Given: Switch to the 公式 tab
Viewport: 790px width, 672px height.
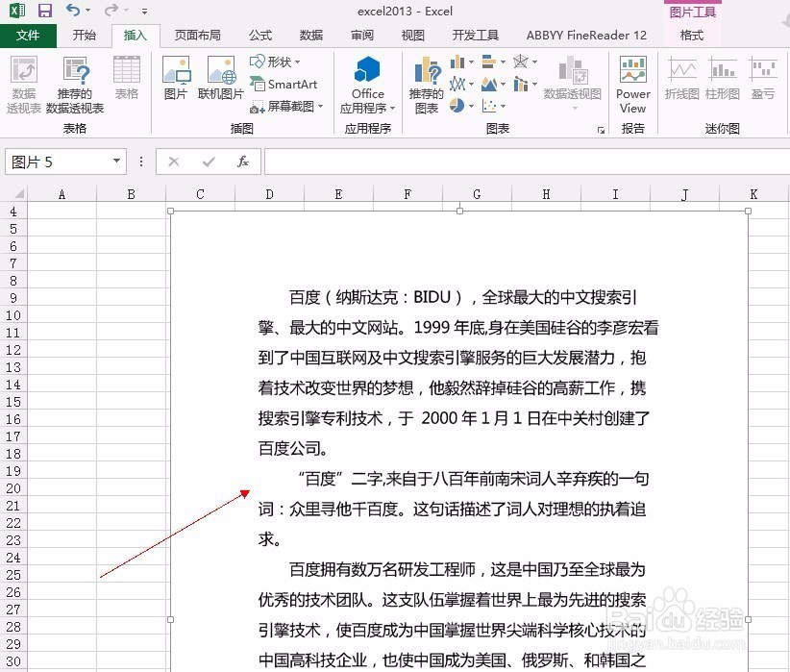Looking at the screenshot, I should (260, 36).
